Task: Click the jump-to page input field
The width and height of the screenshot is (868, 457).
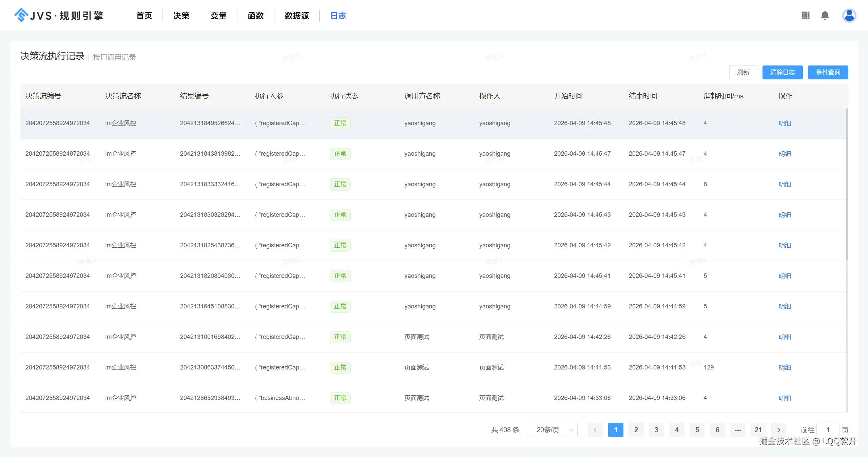Action: point(828,430)
